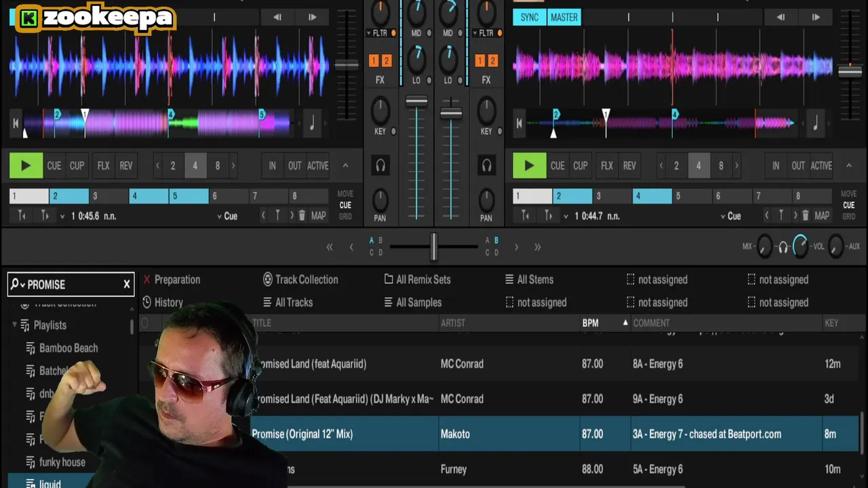Skip to track start on left deck

(x=16, y=123)
